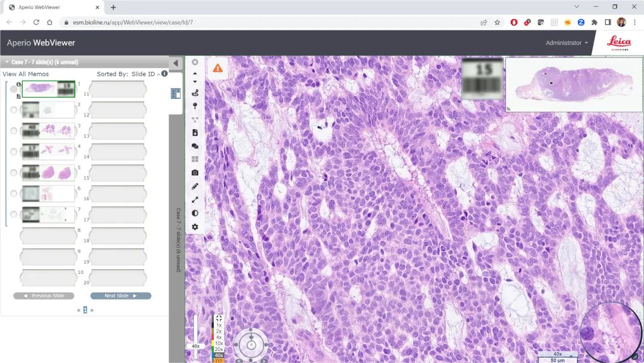Select radio button for slide 2

coord(14,109)
